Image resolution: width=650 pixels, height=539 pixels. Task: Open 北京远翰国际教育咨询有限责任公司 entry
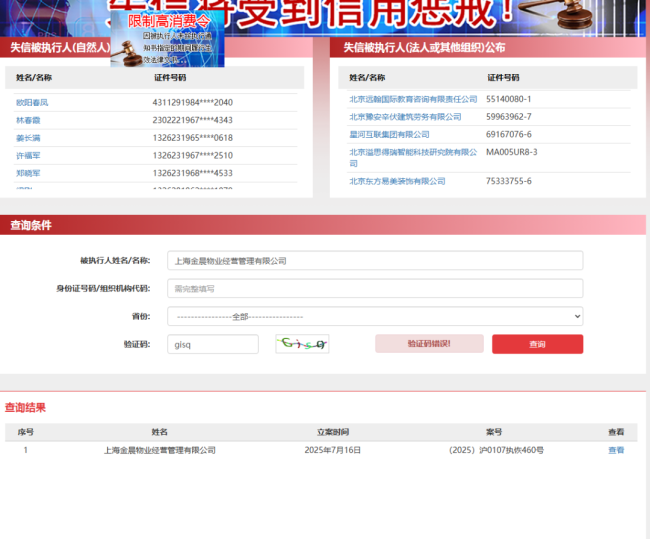(x=413, y=99)
